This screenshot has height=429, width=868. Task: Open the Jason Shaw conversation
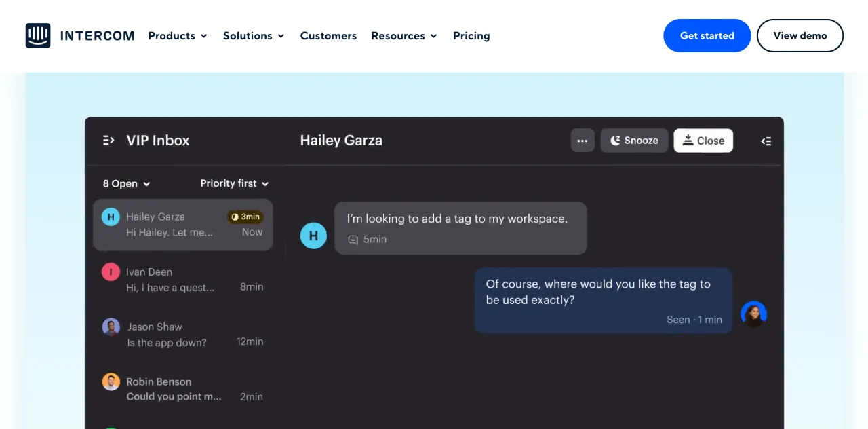coord(183,335)
